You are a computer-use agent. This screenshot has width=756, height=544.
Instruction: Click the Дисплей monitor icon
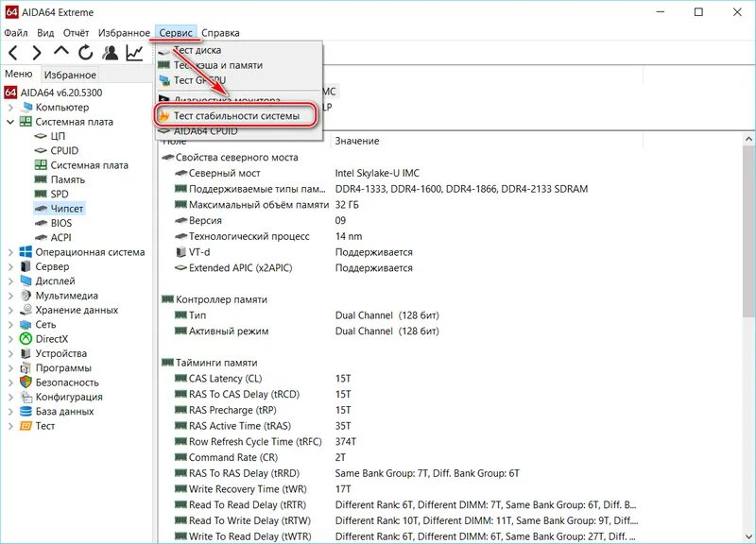tap(26, 280)
